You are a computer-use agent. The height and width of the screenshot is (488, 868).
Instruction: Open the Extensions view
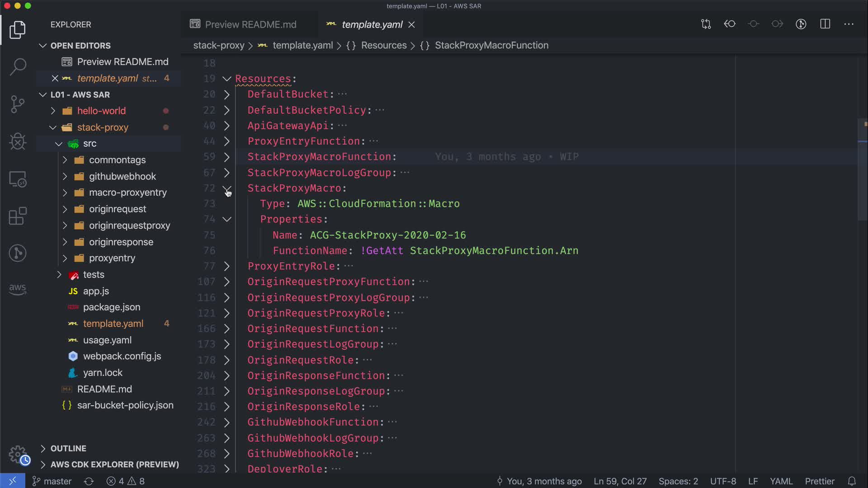[18, 216]
